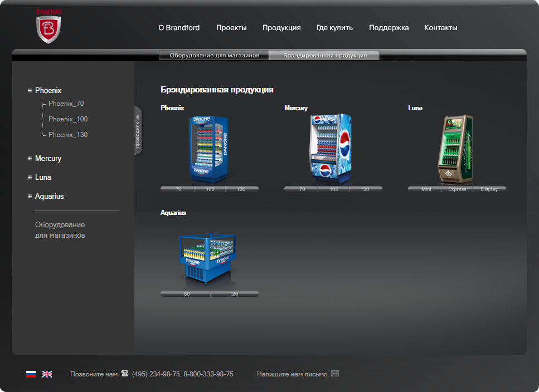Click the Pepsi Mercury fridge image
The width and height of the screenshot is (539, 392).
point(331,148)
